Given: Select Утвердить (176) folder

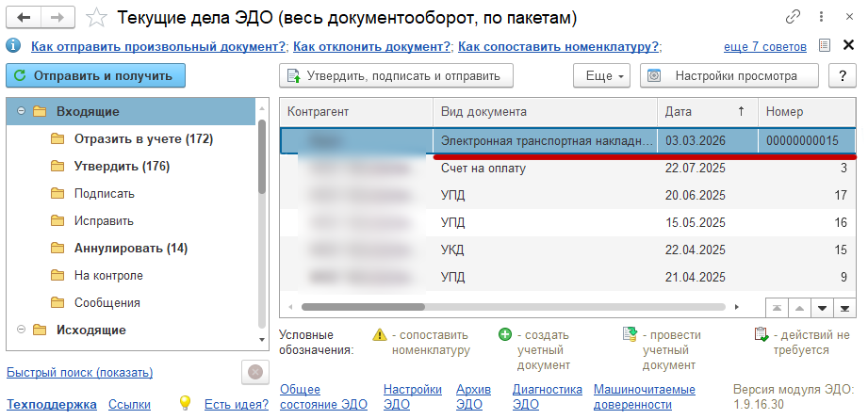Looking at the screenshot, I should [122, 166].
